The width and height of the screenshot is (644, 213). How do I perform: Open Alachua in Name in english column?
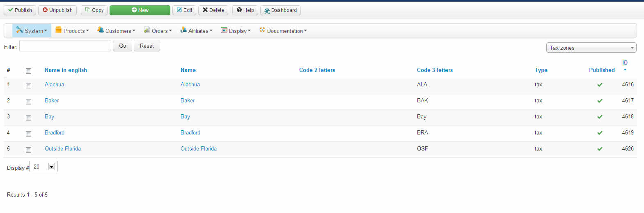[54, 84]
